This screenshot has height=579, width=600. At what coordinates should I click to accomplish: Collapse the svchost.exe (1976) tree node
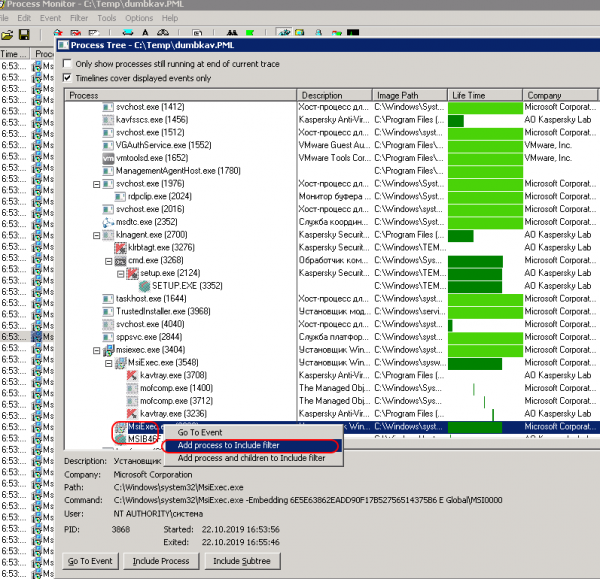pos(96,184)
